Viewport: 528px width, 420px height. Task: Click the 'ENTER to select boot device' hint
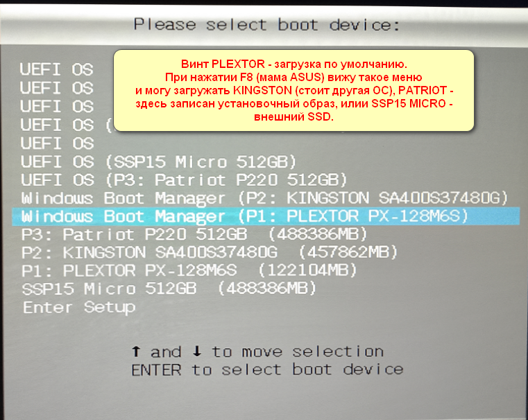pos(267,370)
